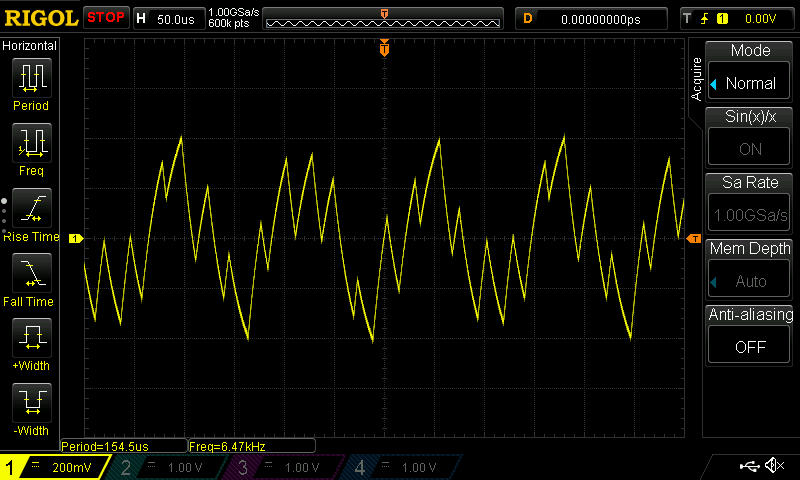The height and width of the screenshot is (480, 800).
Task: Click the waveform memory overview bar
Action: (x=383, y=19)
